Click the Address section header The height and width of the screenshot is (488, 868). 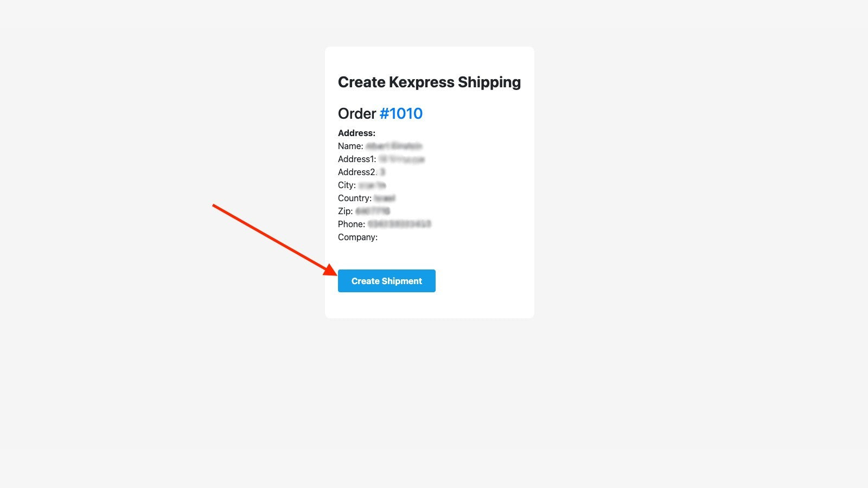356,133
